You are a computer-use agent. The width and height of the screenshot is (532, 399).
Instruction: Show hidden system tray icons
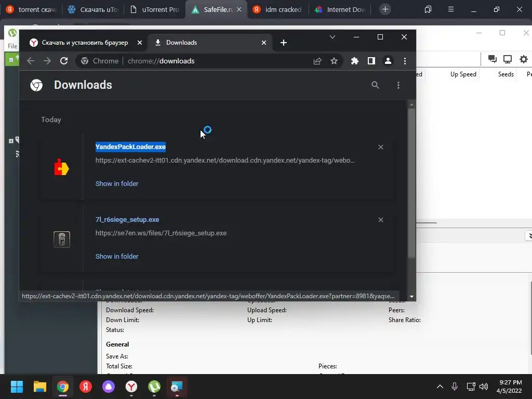click(x=440, y=387)
